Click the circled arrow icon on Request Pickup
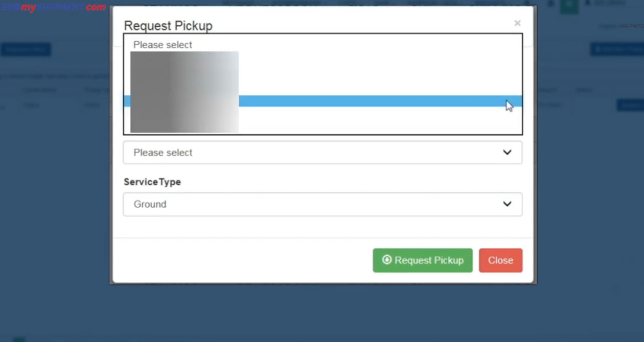Viewport: 644px width, 342px height. 387,260
